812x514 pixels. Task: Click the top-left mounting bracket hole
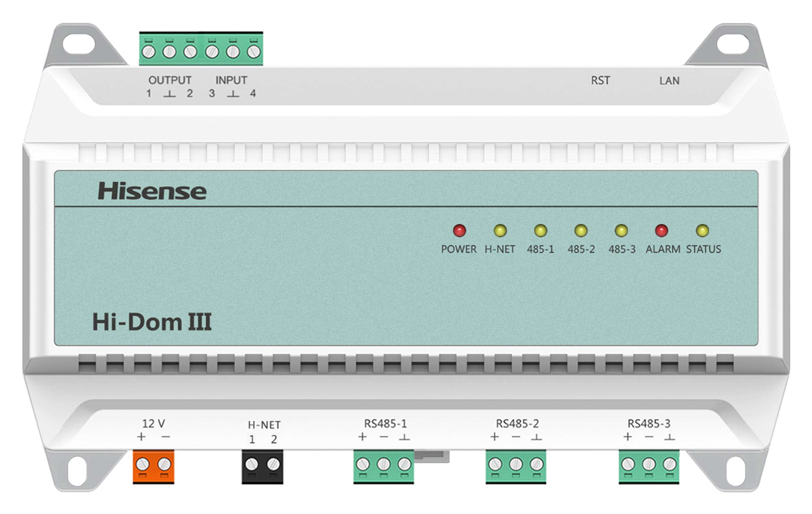[78, 44]
